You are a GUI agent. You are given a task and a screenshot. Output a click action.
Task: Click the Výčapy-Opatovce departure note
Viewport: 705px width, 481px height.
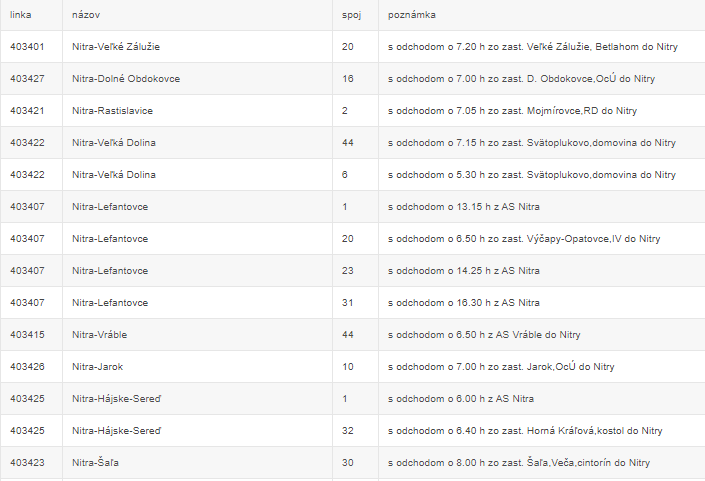coord(524,239)
